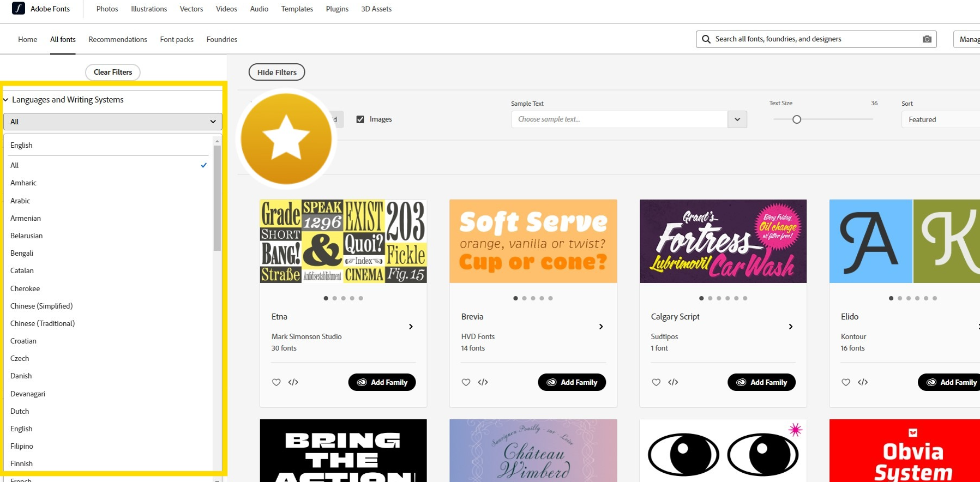Open the Sort Featured dropdown
Screen dimensions: 980x482
[x=941, y=119]
